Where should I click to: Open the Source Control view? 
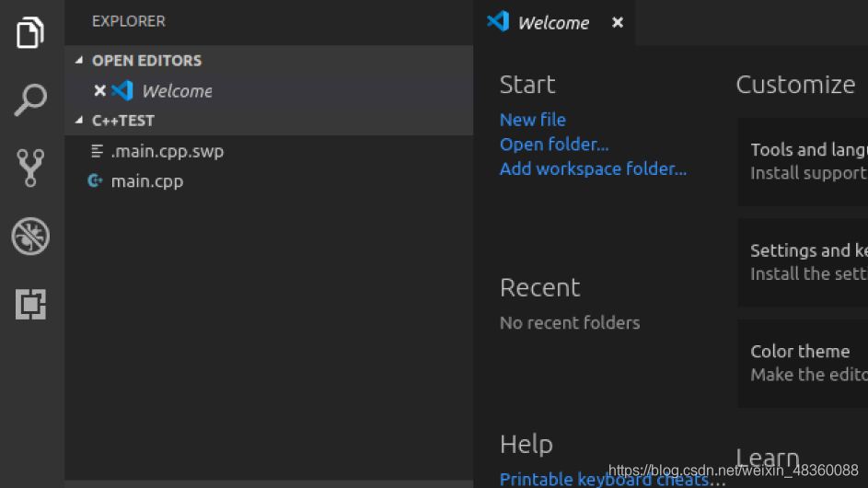(x=30, y=168)
